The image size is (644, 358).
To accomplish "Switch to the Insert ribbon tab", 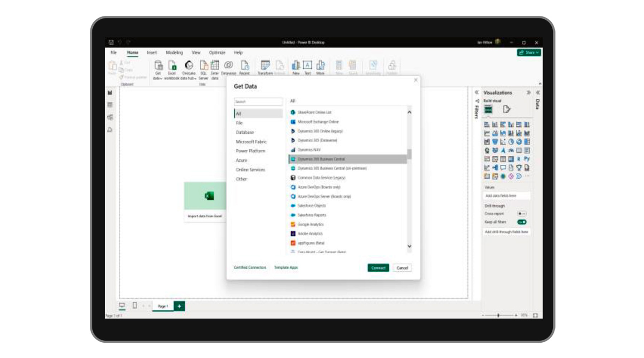I will click(x=152, y=52).
